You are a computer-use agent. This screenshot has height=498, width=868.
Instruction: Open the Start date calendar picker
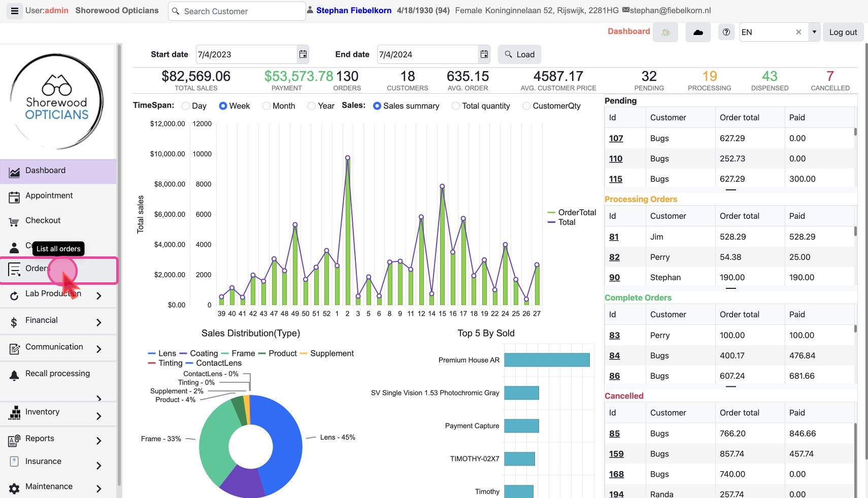pos(303,54)
